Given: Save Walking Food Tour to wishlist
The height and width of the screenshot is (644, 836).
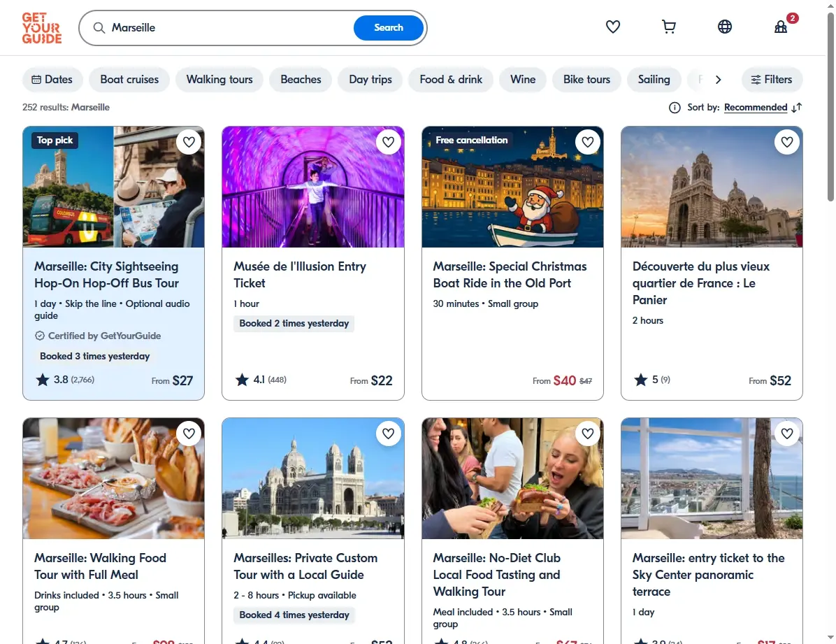Looking at the screenshot, I should coord(189,434).
